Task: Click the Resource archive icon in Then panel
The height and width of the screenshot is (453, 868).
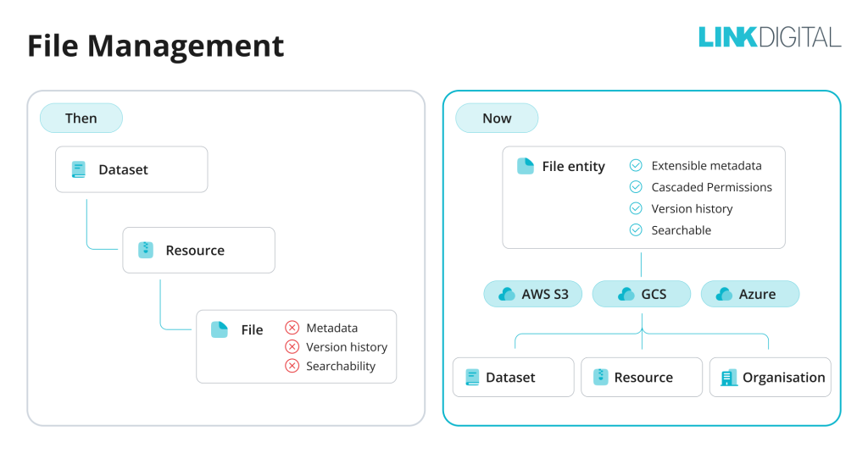Action: (146, 250)
